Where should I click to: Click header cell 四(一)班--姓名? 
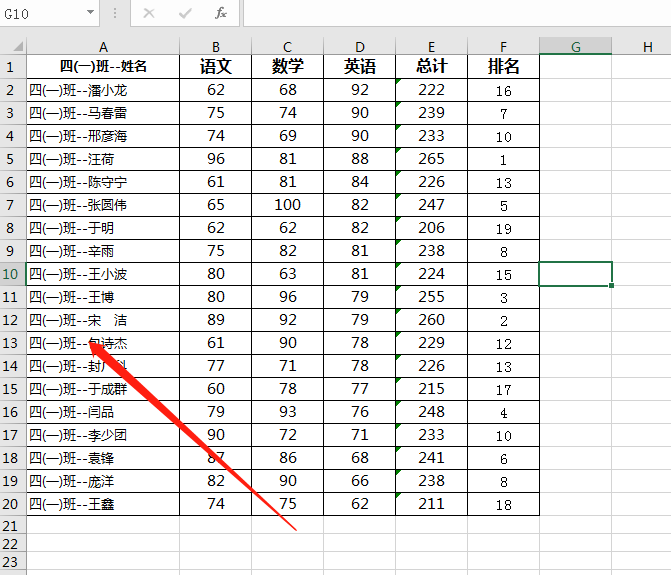pos(103,67)
